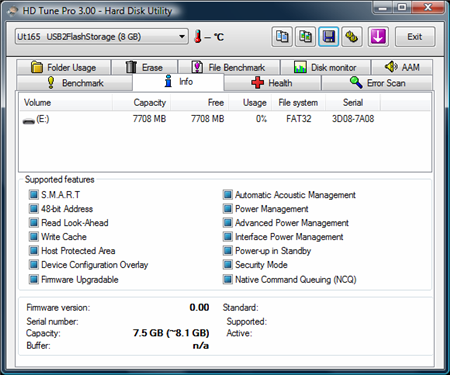Screen dimensions: 450x375
Task: Click the Volume column header
Action: 66,103
